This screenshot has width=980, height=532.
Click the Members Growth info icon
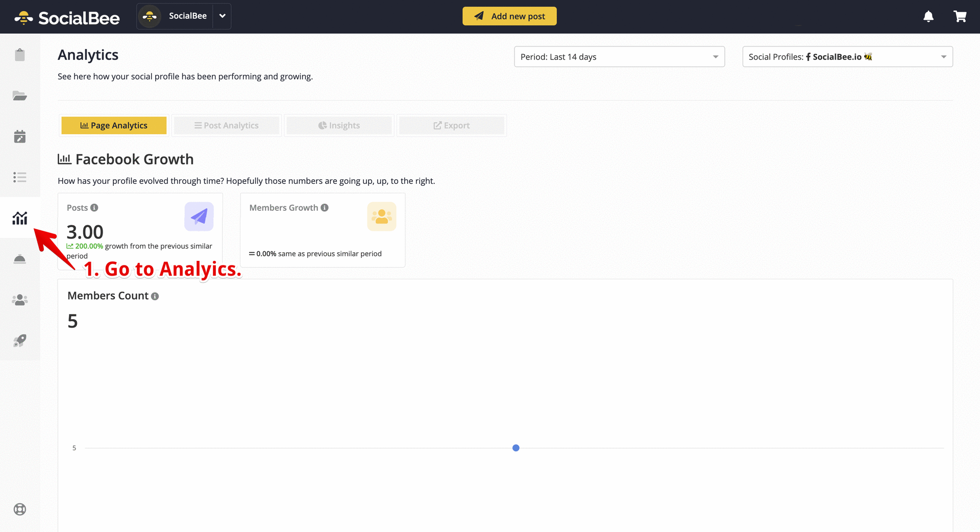click(325, 208)
